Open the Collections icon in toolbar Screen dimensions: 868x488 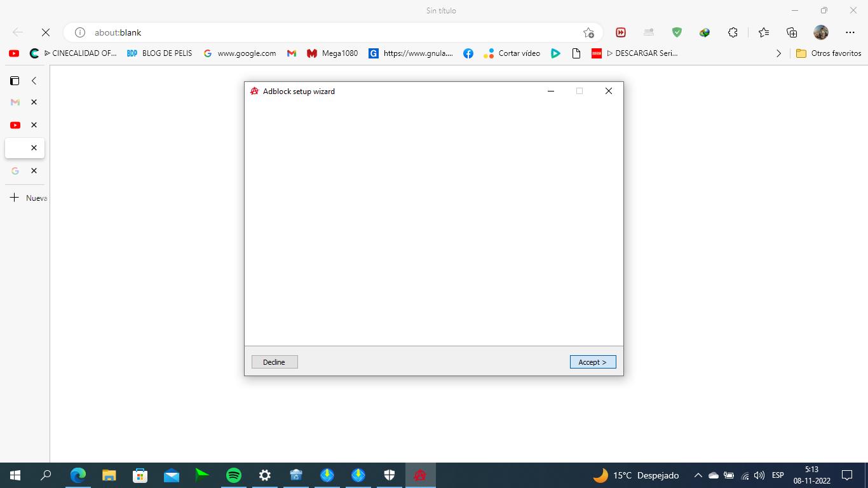[792, 32]
